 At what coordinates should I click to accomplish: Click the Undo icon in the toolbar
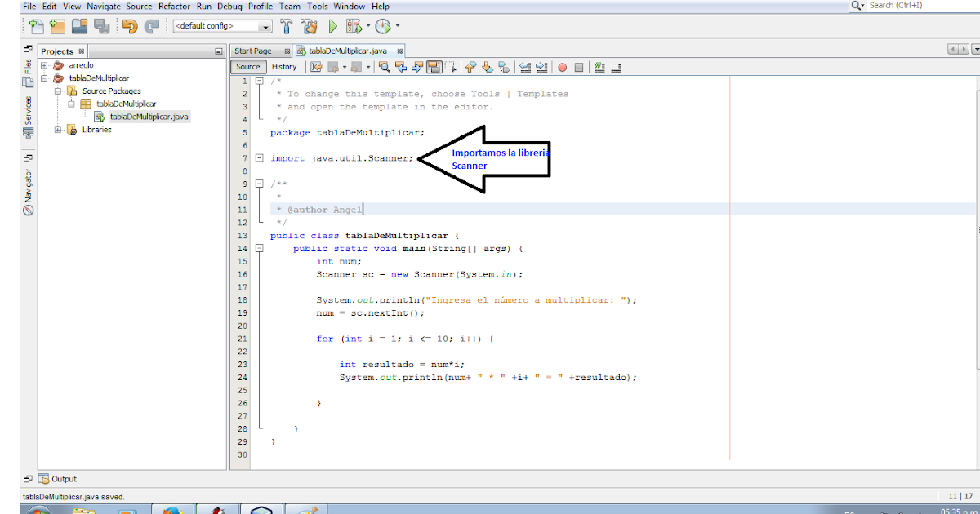128,25
